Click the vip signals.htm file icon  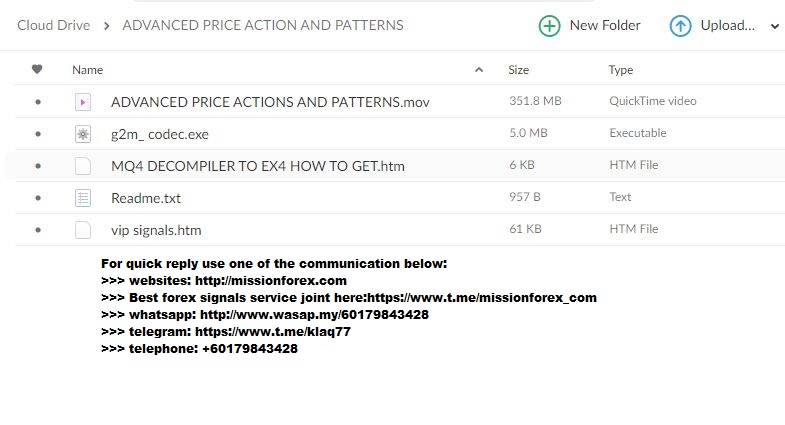pos(83,230)
